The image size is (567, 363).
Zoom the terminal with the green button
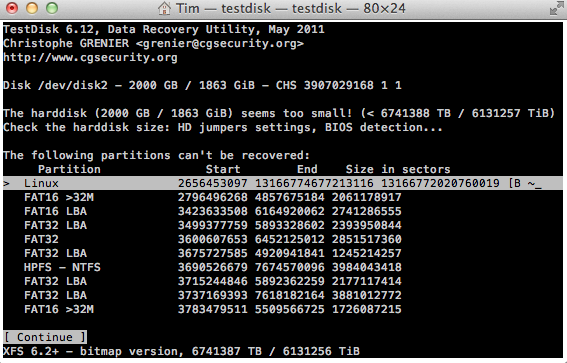[52, 8]
